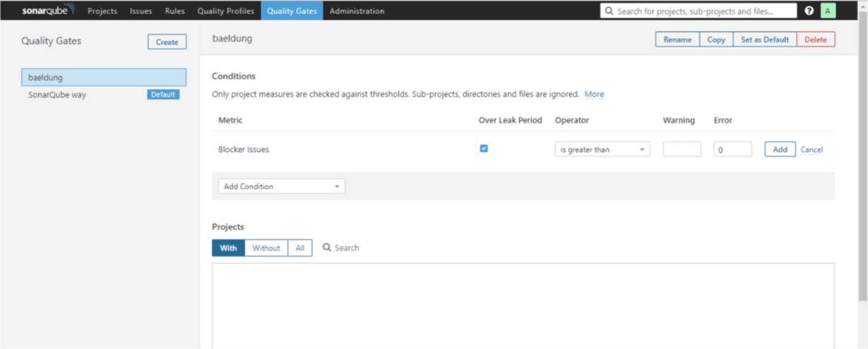Select the With projects filter
868x349 pixels.
[228, 248]
